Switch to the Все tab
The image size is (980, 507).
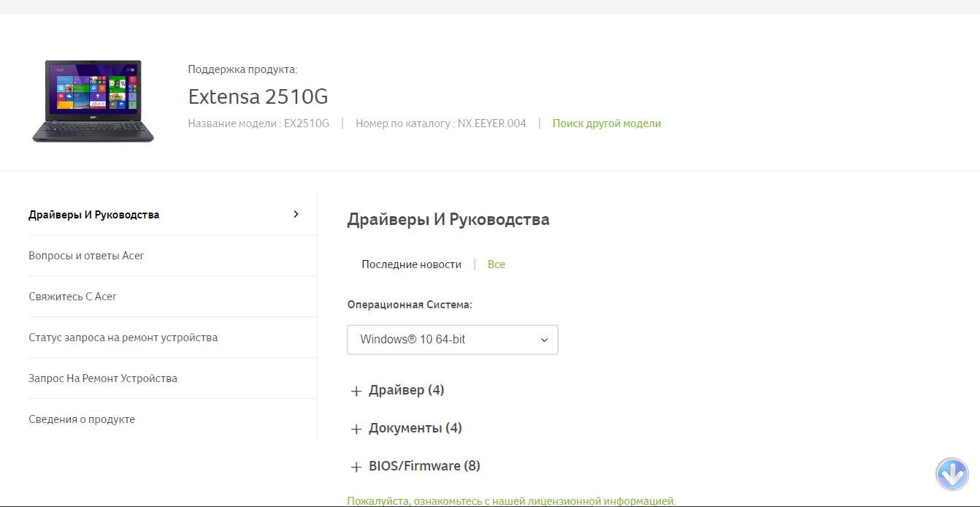(x=497, y=264)
